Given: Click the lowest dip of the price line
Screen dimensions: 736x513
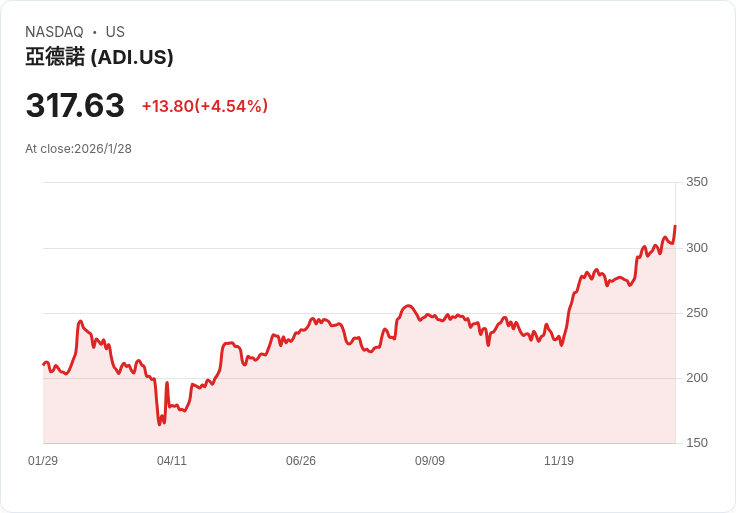Looking at the screenshot, I should (x=159, y=424).
